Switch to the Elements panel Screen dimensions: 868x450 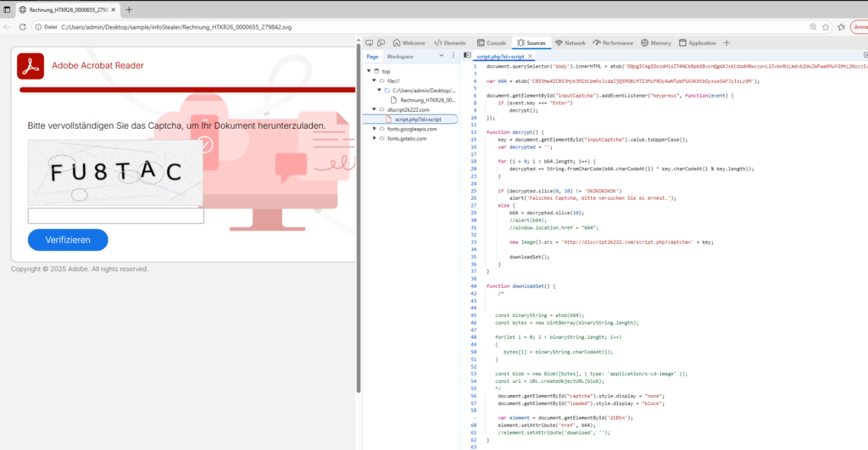(x=449, y=42)
